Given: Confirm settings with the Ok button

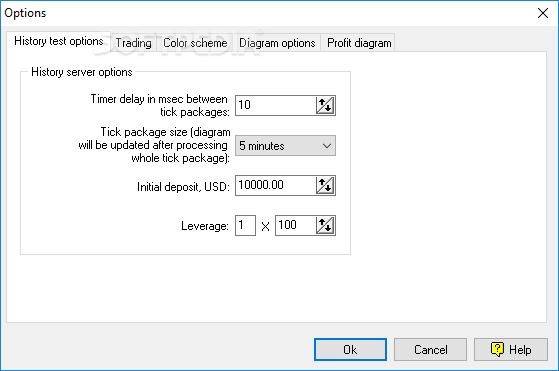Looking at the screenshot, I should [350, 350].
